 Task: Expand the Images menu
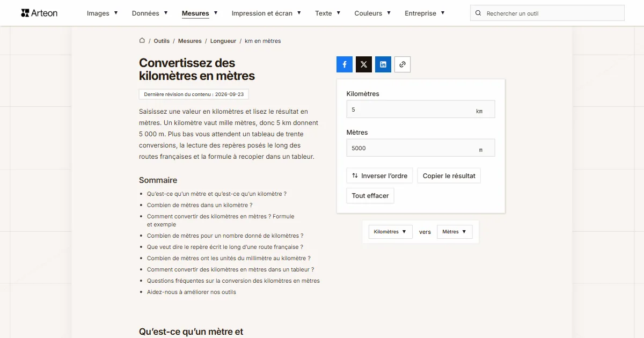click(103, 13)
